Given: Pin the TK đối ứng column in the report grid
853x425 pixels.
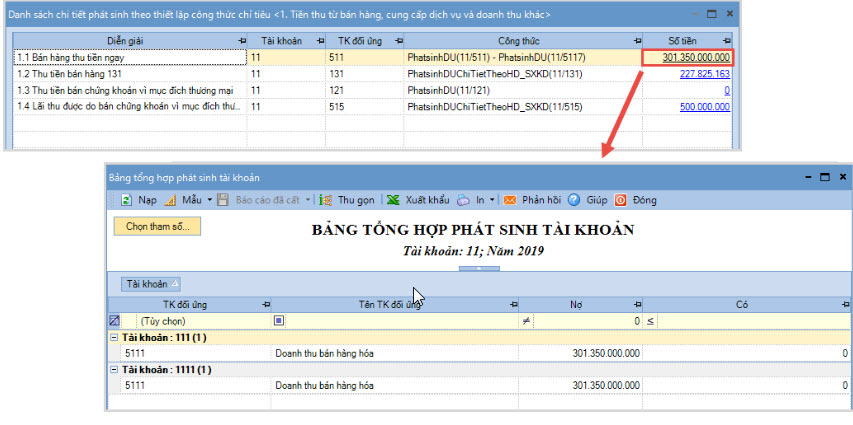Looking at the screenshot, I should pyautogui.click(x=265, y=305).
